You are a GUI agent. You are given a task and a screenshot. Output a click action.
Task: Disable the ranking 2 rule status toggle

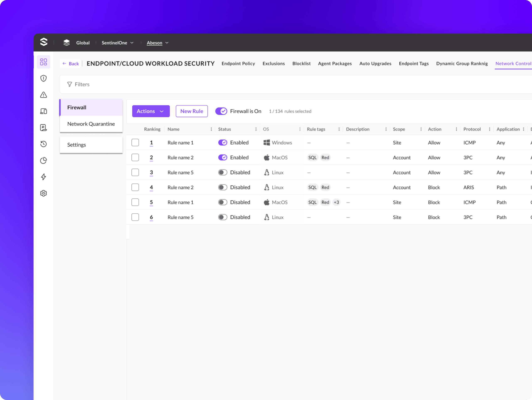coord(223,157)
